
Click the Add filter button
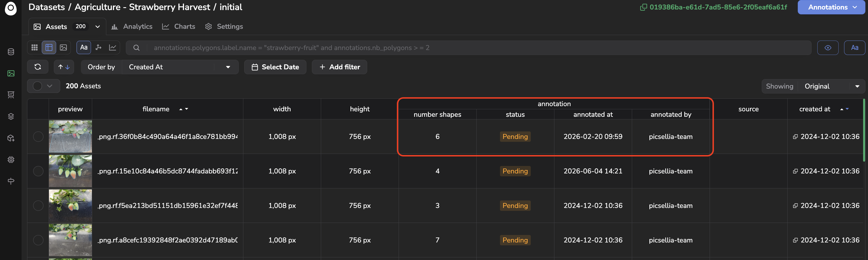point(339,67)
